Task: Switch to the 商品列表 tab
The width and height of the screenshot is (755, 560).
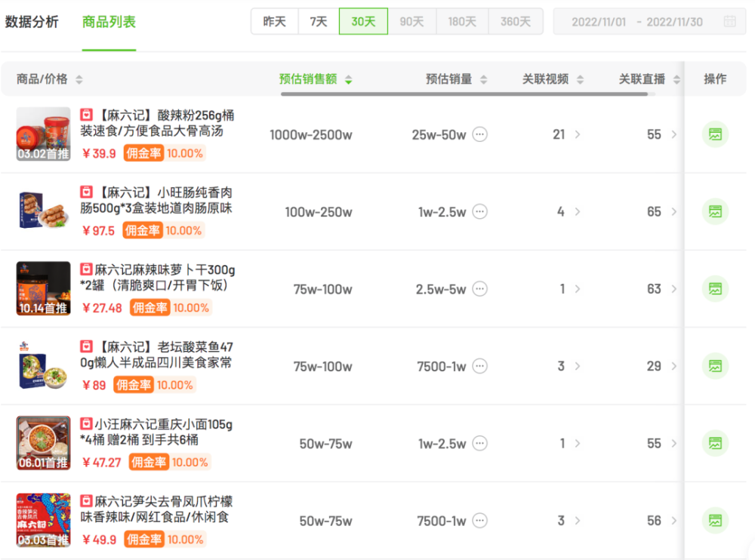Action: pos(109,22)
